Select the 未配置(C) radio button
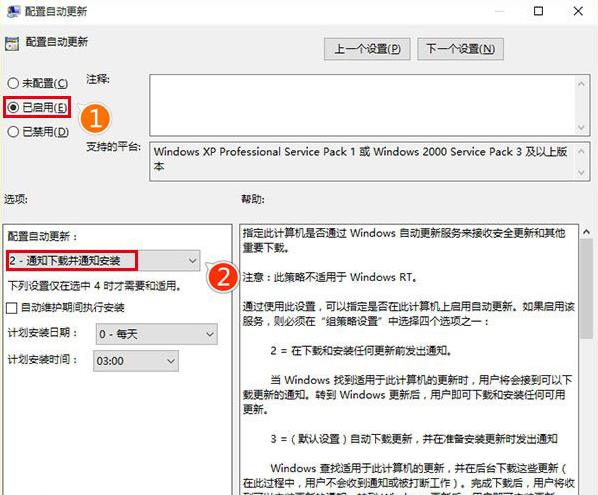Screen dimensions: 598x495 pos(13,83)
